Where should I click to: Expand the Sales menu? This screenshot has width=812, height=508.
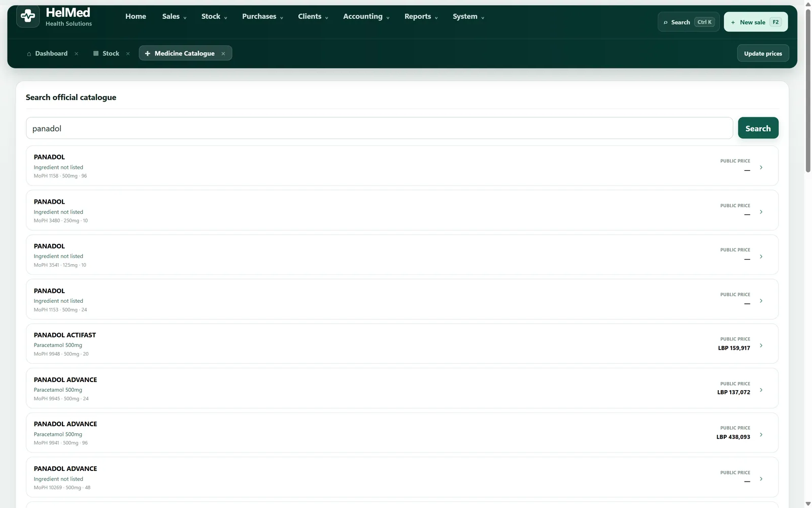point(174,16)
